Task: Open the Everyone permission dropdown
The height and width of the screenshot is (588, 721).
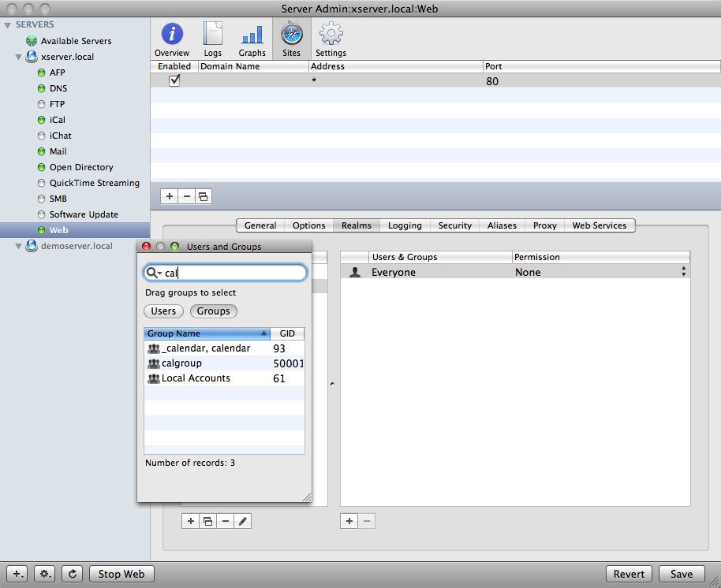Action: pyautogui.click(x=684, y=272)
